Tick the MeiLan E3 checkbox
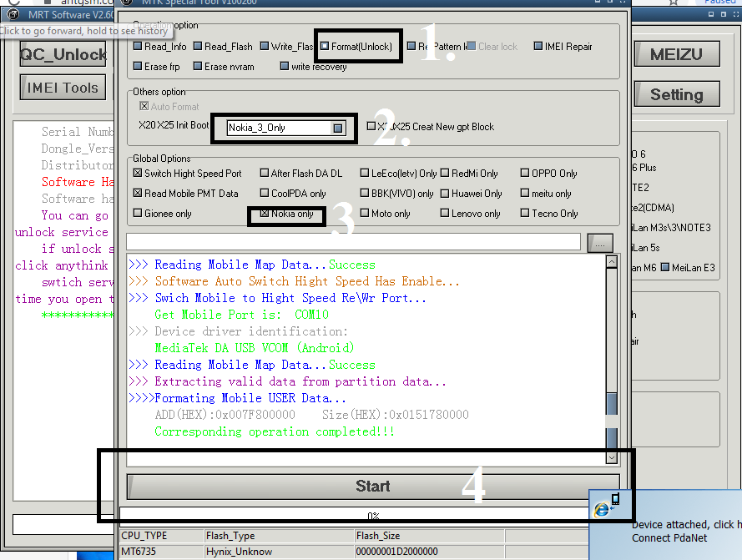742x560 pixels. (x=665, y=267)
